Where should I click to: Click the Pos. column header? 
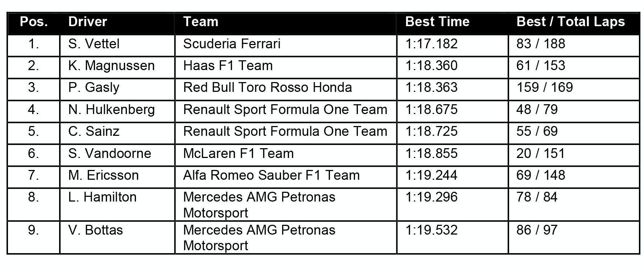click(34, 22)
